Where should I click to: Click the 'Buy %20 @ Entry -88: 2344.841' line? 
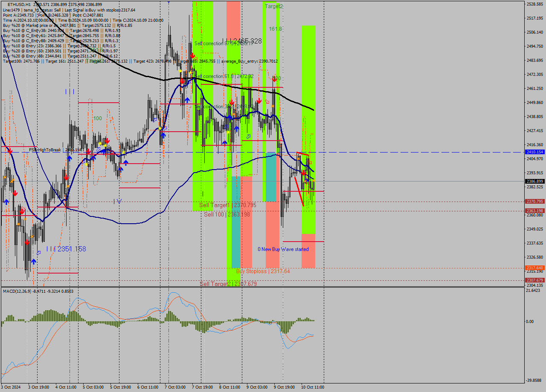(60, 56)
